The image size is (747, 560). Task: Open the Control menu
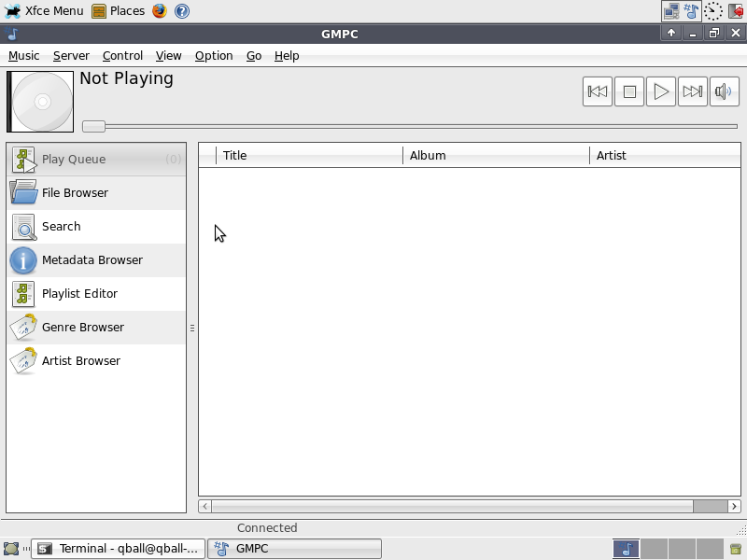coord(122,56)
